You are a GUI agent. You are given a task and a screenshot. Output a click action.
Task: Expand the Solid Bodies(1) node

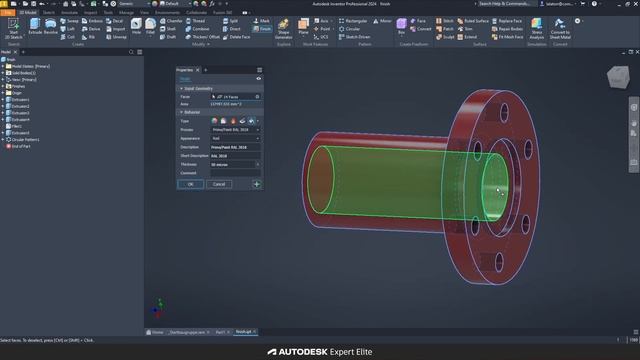(3, 73)
